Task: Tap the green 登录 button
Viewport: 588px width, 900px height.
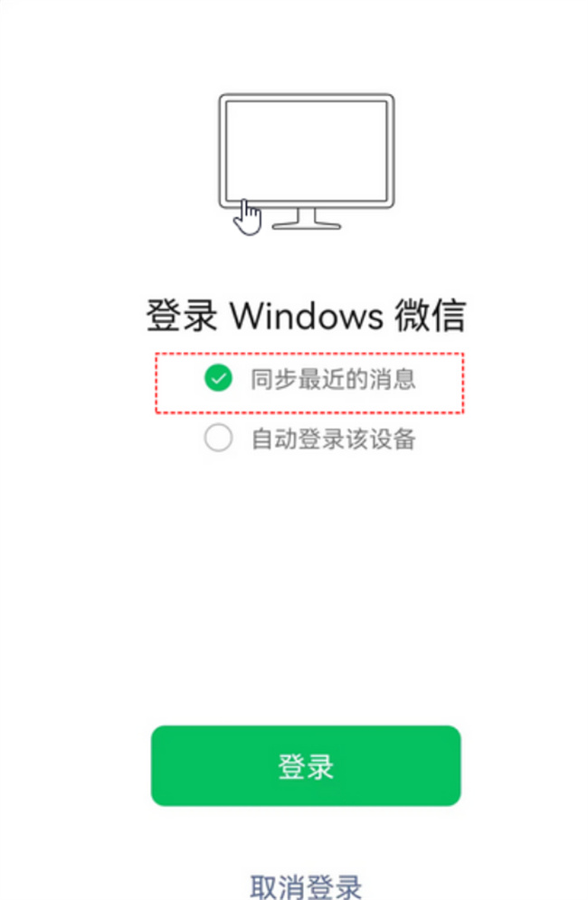Action: pyautogui.click(x=306, y=766)
